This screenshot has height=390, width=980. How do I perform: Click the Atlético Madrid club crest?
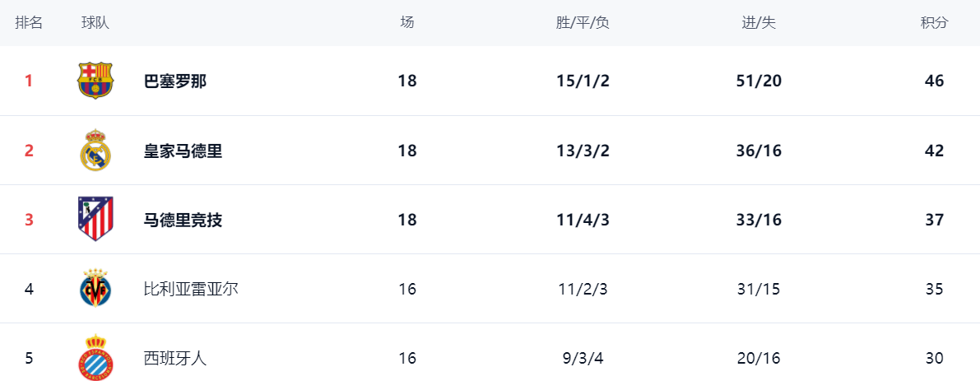(x=95, y=219)
